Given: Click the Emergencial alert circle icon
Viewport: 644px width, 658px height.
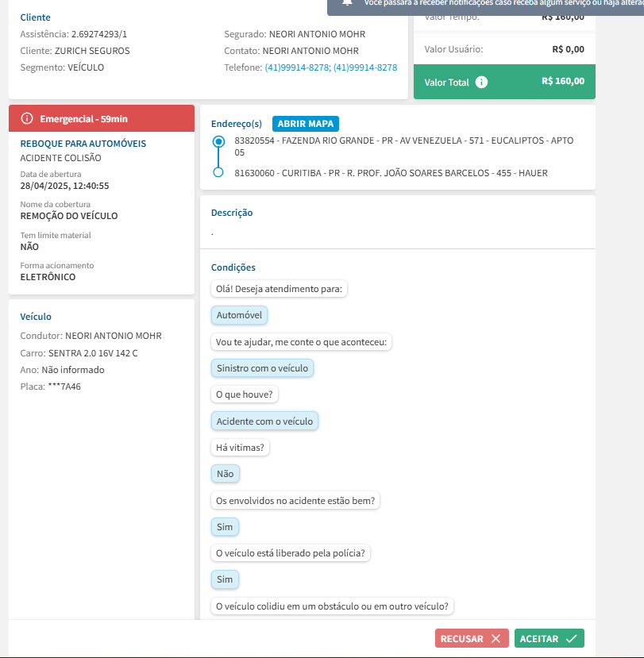Looking at the screenshot, I should click(x=27, y=119).
